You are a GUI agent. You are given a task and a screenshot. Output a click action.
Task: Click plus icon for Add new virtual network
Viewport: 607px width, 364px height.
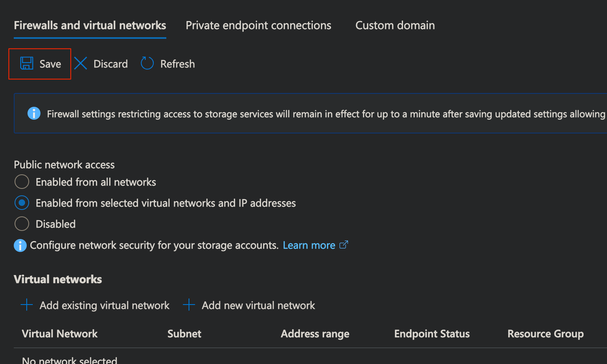(x=189, y=305)
